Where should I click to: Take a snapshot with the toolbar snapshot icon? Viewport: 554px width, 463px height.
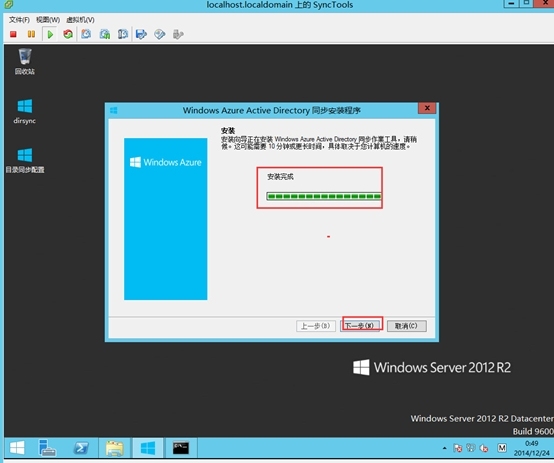click(x=86, y=34)
